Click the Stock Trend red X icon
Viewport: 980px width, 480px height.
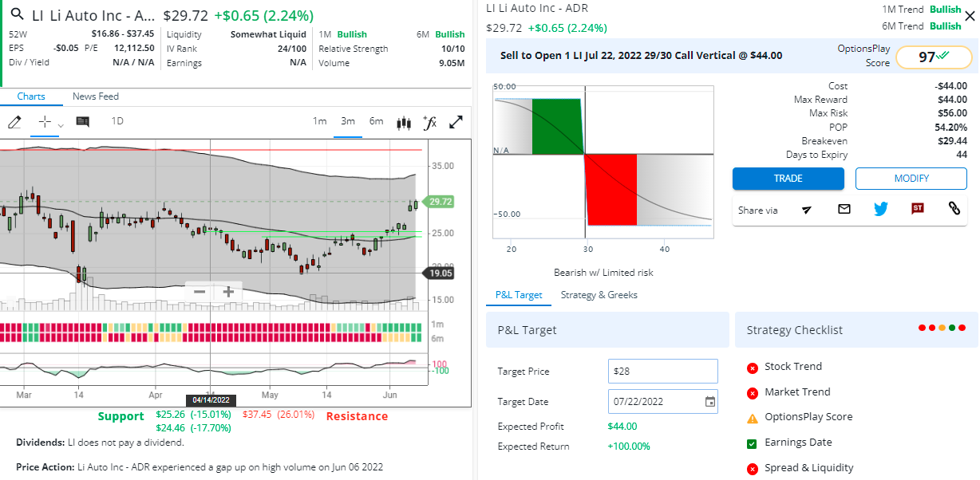tap(752, 368)
